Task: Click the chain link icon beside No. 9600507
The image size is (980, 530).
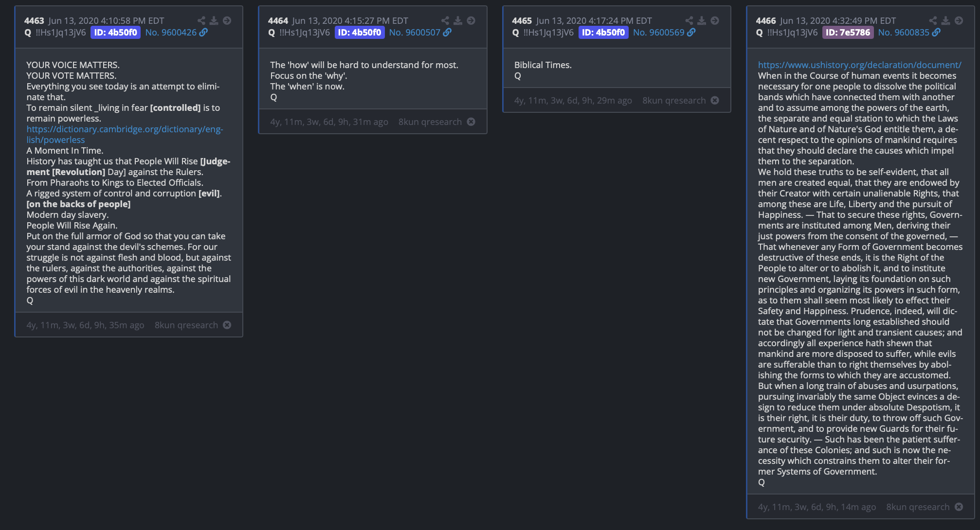Action: pyautogui.click(x=447, y=32)
